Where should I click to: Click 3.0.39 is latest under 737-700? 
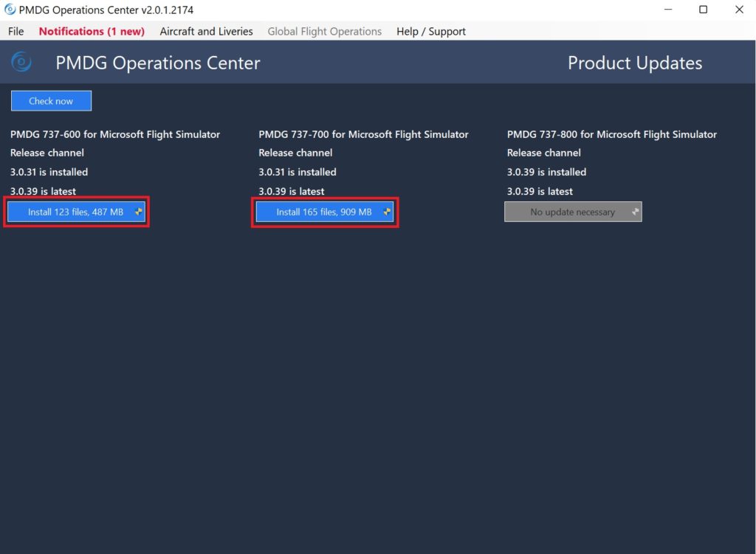click(x=292, y=191)
